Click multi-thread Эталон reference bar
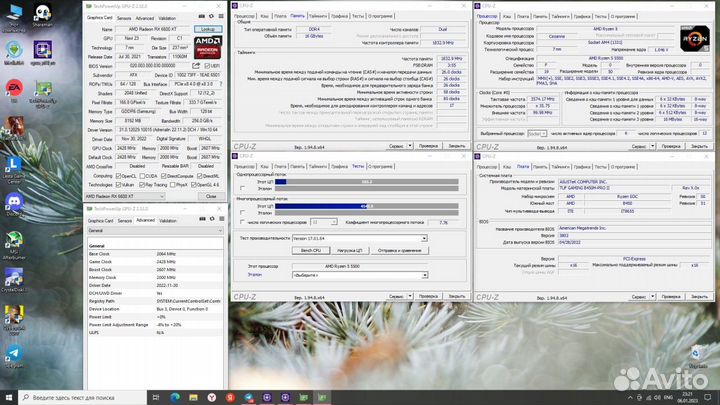Screen dimensions: 720x405 point(366,213)
